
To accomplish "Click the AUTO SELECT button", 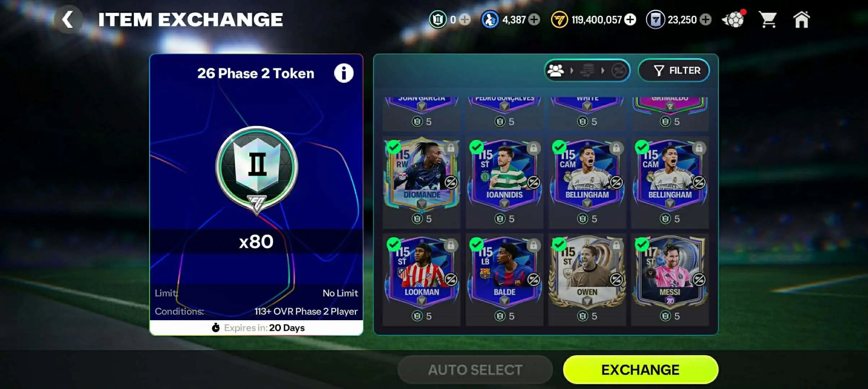I will point(475,370).
